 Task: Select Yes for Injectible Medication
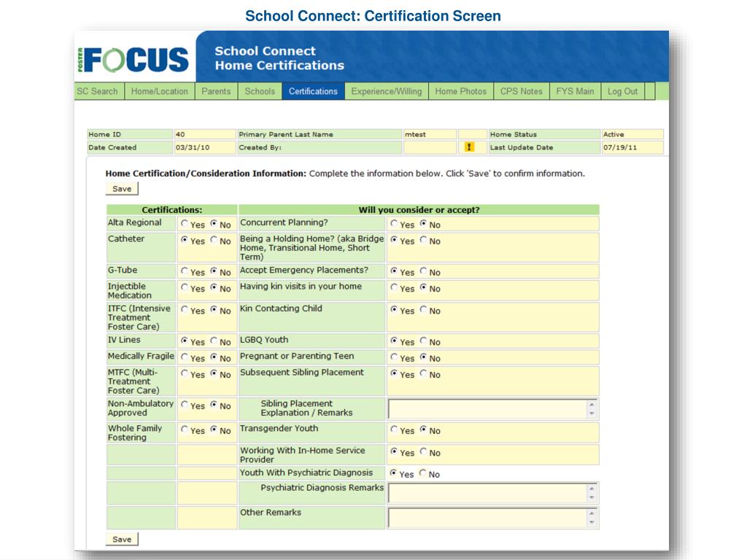click(x=185, y=287)
